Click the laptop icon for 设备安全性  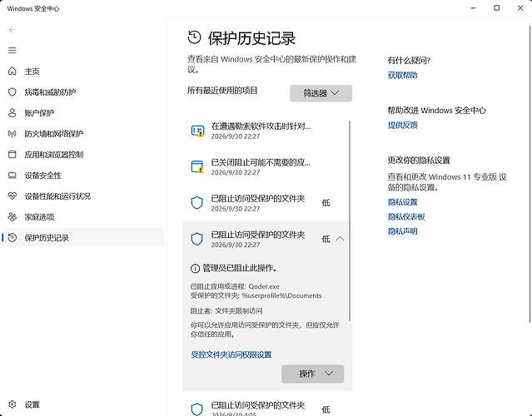tap(12, 176)
